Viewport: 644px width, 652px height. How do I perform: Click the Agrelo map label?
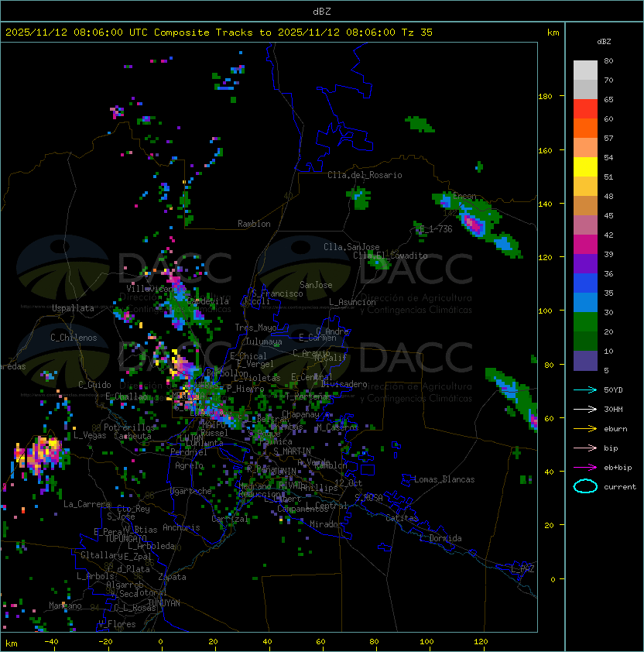pos(189,465)
